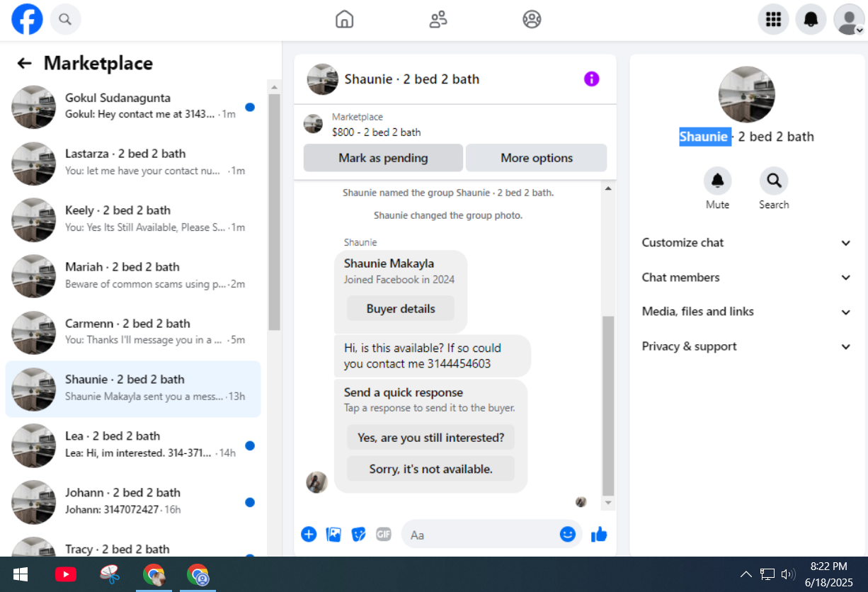Screen dimensions: 868x592
Task: Click the $800 - 2 bed 2 bath listing
Action: pyautogui.click(x=376, y=132)
